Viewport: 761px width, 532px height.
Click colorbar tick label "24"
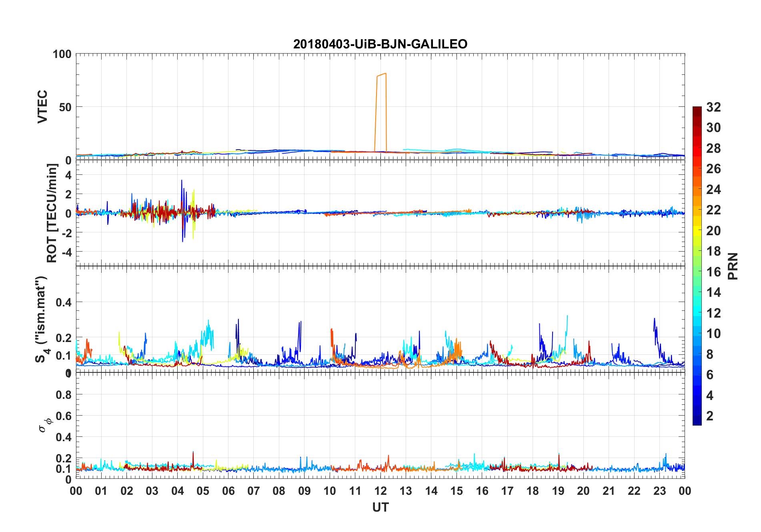click(713, 190)
